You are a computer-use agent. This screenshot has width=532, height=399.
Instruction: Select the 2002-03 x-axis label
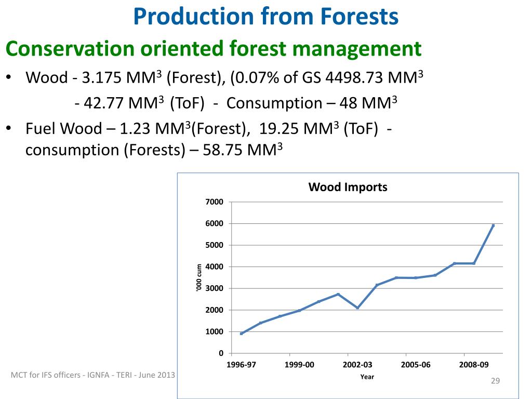click(357, 365)
